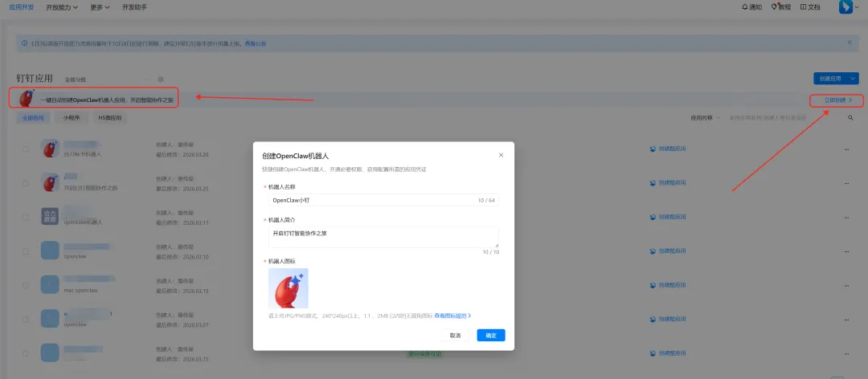Open more options for 2026.03.25 row
868x379 pixels.
click(846, 183)
